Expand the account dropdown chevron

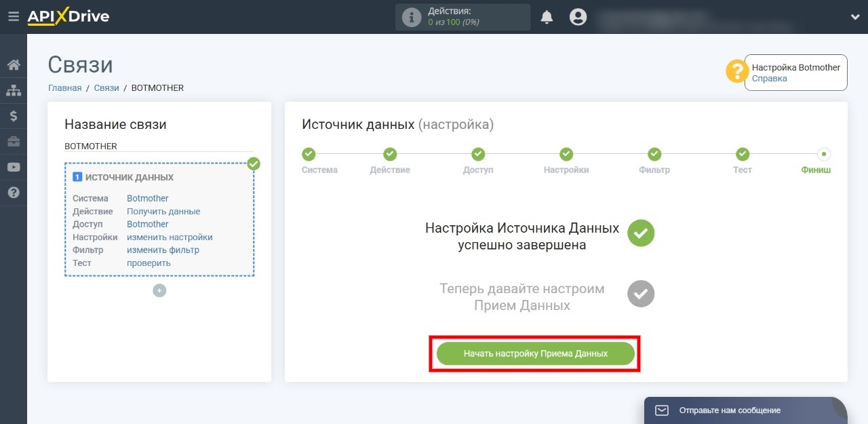coord(854,17)
